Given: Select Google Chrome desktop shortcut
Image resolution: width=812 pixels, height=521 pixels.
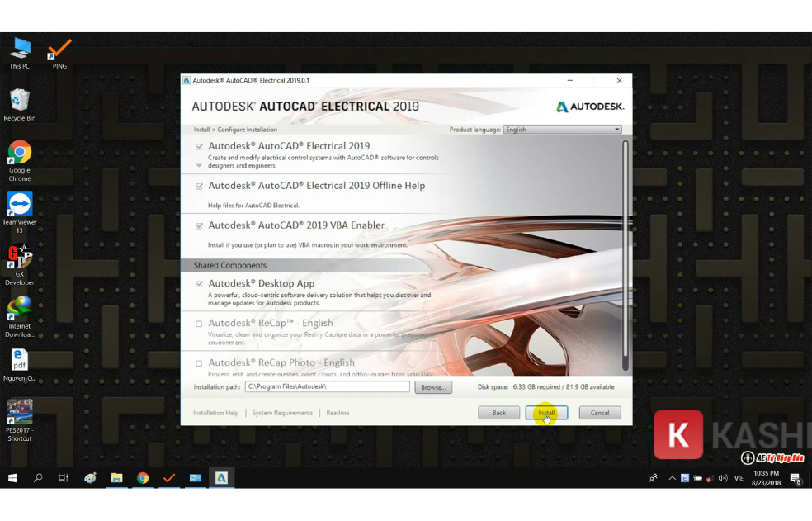Looking at the screenshot, I should (20, 161).
